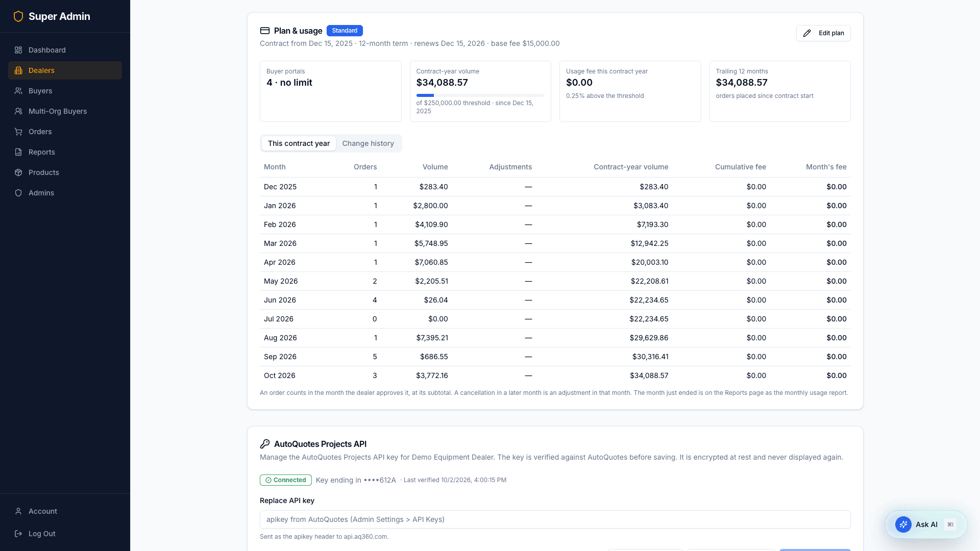Screen dimensions: 980x551
Task: Click the Trailing 12 months card label
Action: (x=742, y=71)
